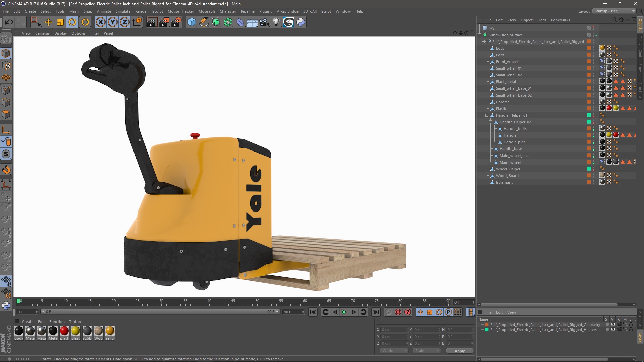Select the Wood material swatch

coord(98,331)
